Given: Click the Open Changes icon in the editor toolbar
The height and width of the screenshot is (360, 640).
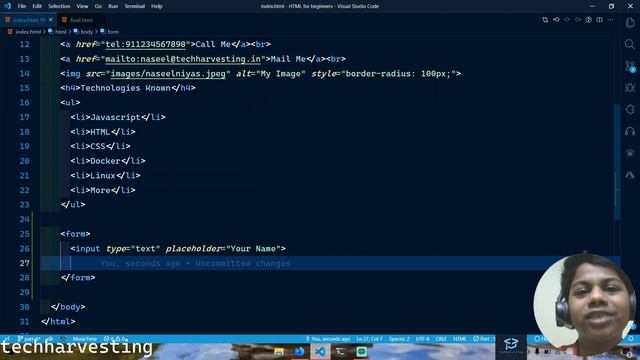Looking at the screenshot, I should [545, 20].
